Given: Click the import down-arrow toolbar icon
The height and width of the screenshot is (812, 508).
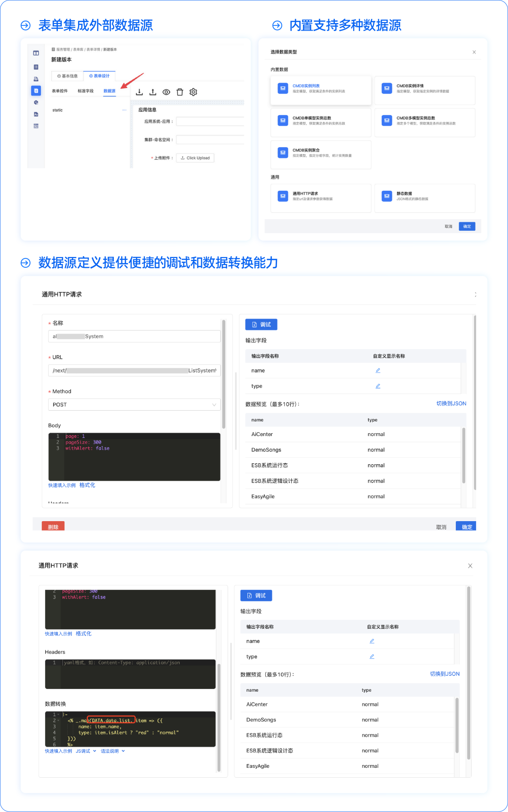Looking at the screenshot, I should pyautogui.click(x=139, y=92).
